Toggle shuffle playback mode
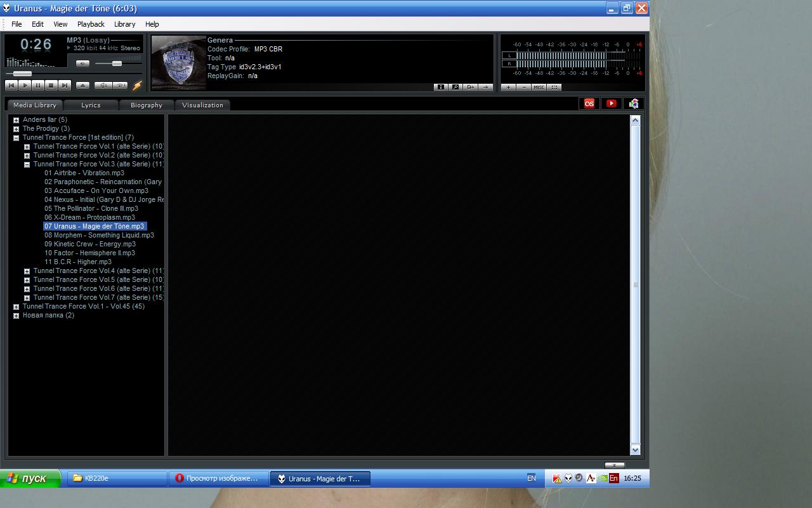 (x=102, y=85)
